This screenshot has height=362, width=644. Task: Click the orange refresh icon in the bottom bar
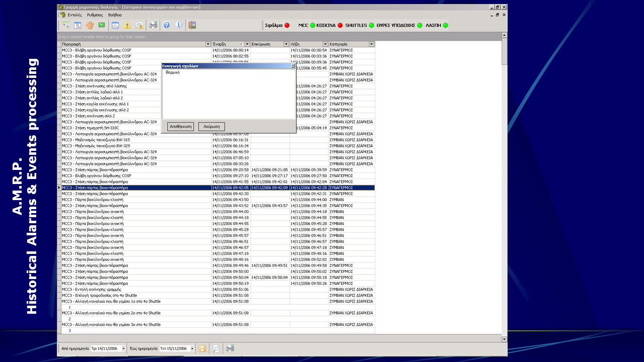pyautogui.click(x=202, y=348)
